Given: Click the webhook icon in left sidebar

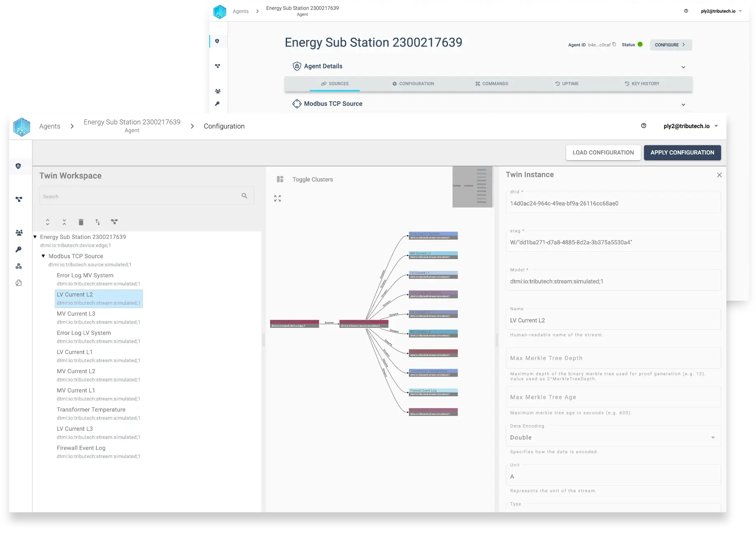Looking at the screenshot, I should [x=19, y=266].
